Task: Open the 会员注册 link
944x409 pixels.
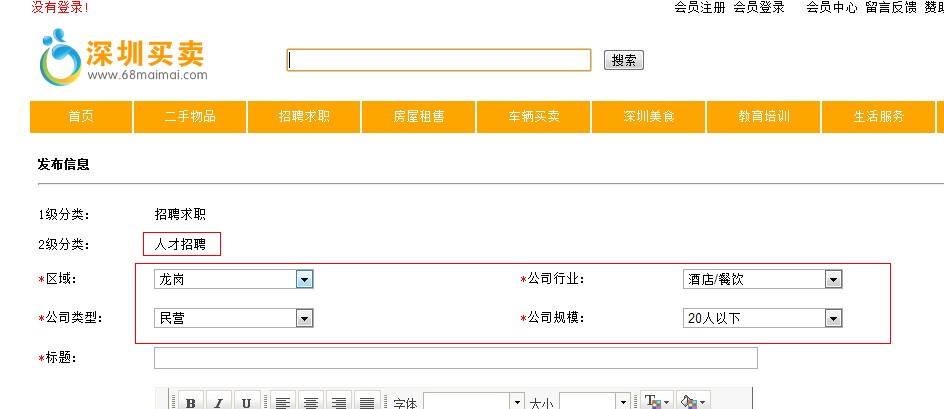Action: tap(700, 8)
